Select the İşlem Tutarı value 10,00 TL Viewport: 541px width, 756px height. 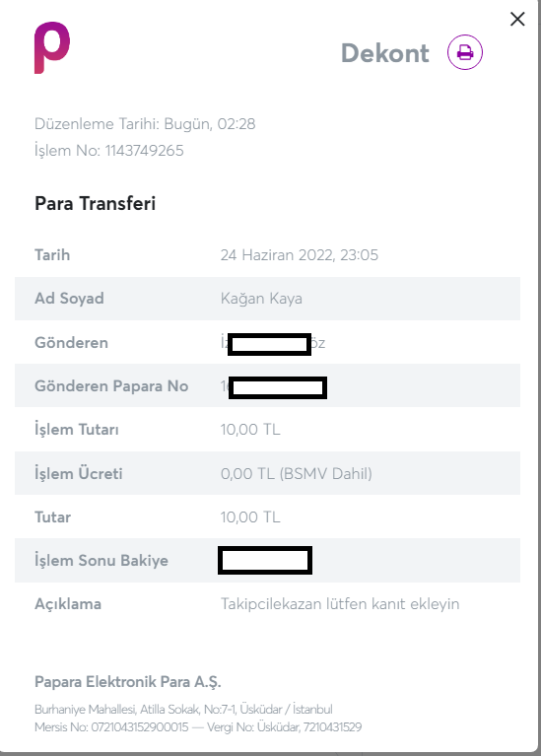[x=250, y=430]
